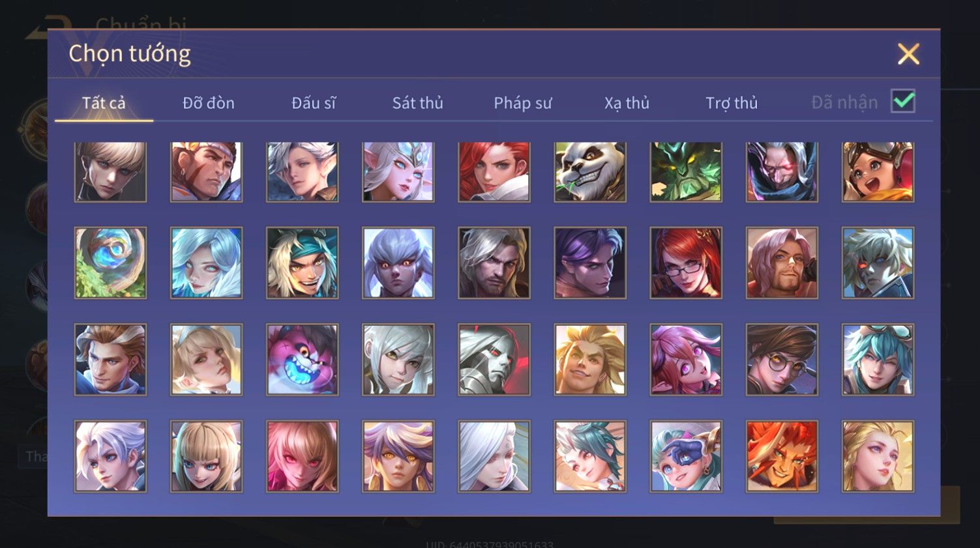
Task: Select the orange fiery-maned hero
Action: [782, 456]
